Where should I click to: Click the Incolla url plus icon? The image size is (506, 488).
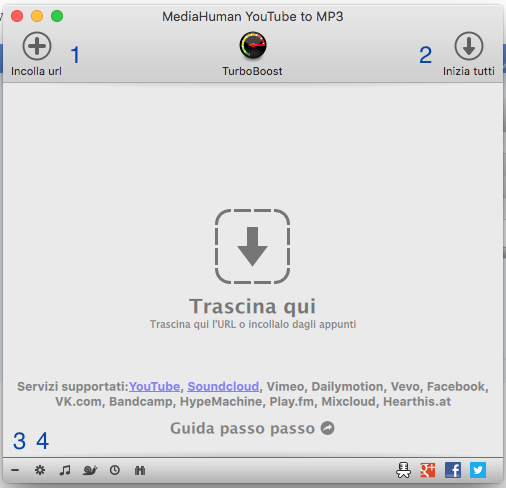[x=37, y=46]
